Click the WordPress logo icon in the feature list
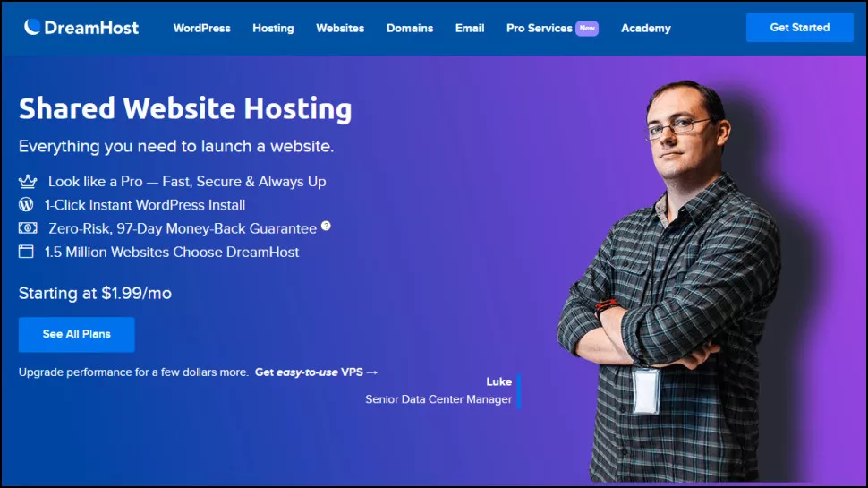Screen dimensions: 868x488 pyautogui.click(x=26, y=204)
